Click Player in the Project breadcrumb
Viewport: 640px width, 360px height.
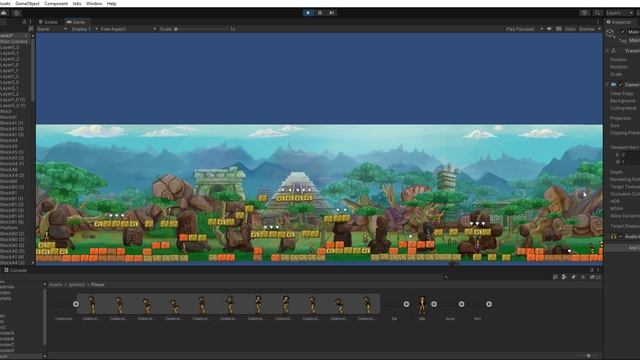(98, 284)
